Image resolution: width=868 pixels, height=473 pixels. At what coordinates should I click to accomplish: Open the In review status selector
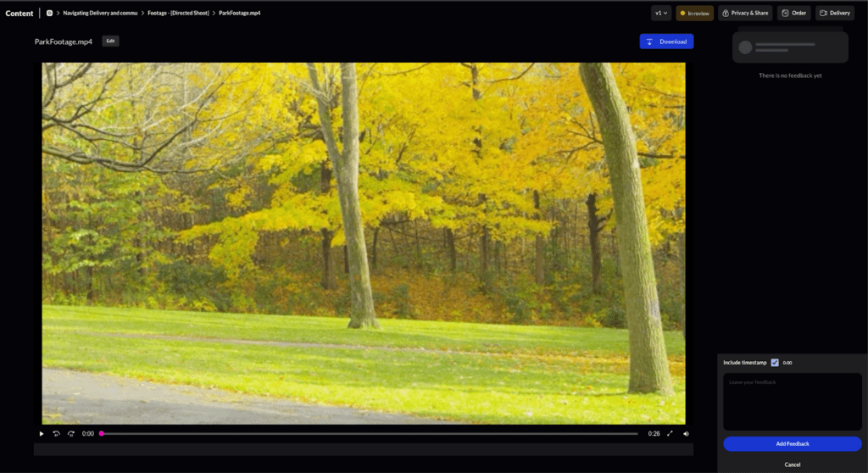coord(694,13)
